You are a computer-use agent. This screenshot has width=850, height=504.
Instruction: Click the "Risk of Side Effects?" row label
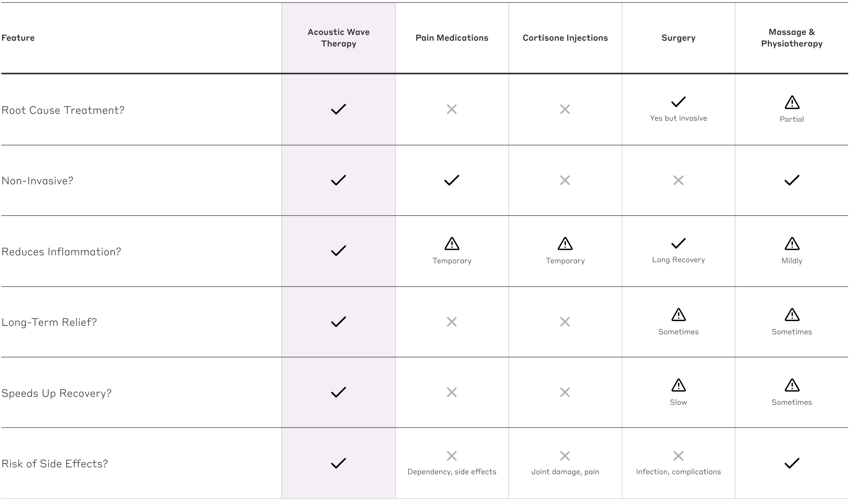(x=55, y=464)
